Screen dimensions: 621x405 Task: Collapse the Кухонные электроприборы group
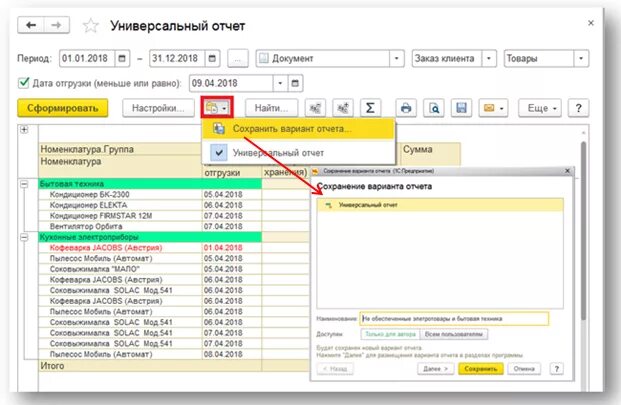point(24,237)
